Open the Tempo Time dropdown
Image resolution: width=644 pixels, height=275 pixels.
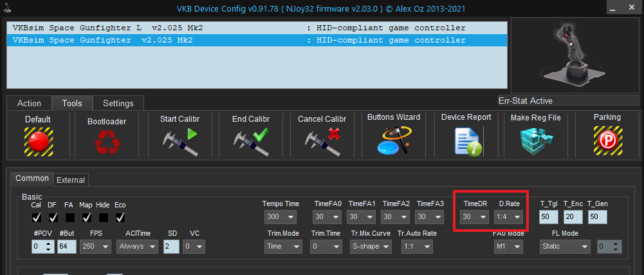[x=281, y=216]
